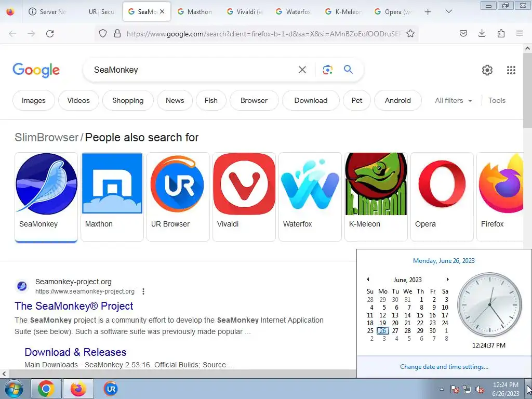Clear the Google search box text
The image size is (532, 399).
pyautogui.click(x=302, y=70)
